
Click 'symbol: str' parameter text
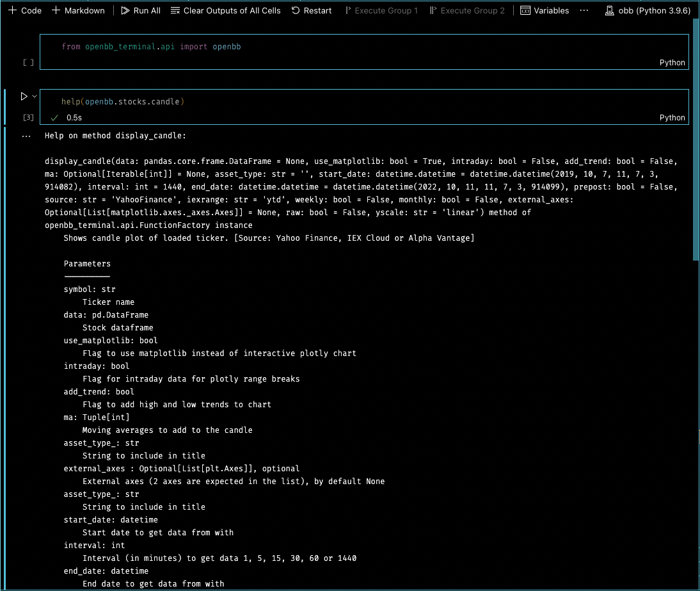tap(90, 289)
